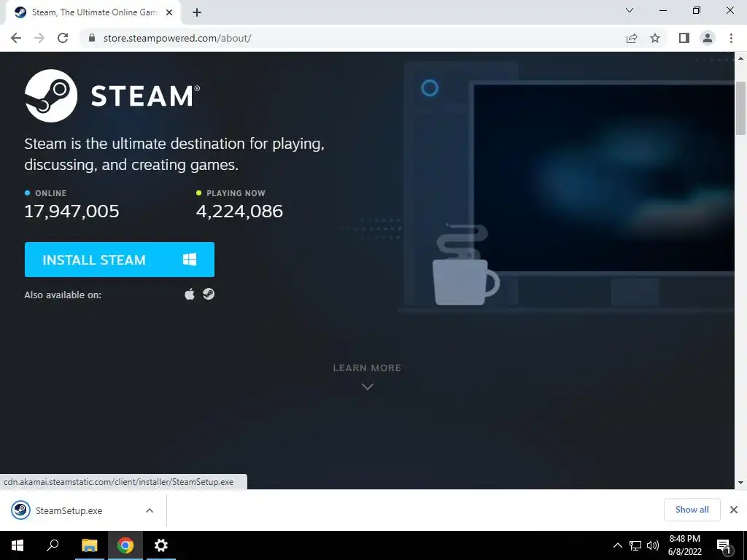Reload the page with the refresh icon
Image resolution: width=747 pixels, height=560 pixels.
(x=63, y=38)
